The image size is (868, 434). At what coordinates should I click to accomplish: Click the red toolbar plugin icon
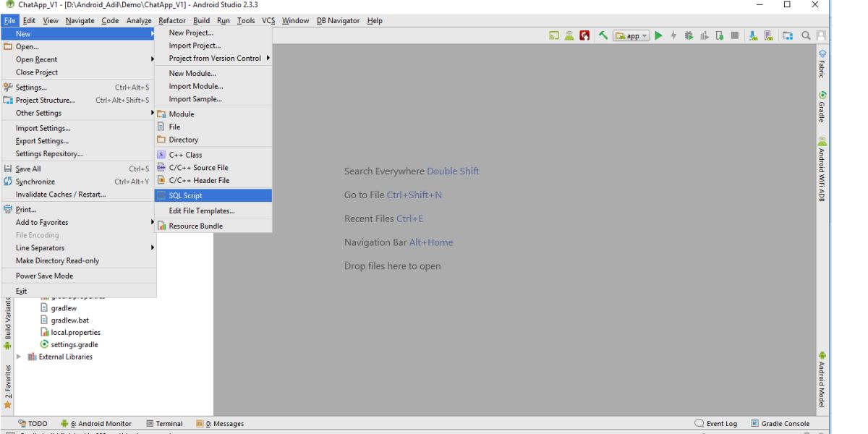584,35
